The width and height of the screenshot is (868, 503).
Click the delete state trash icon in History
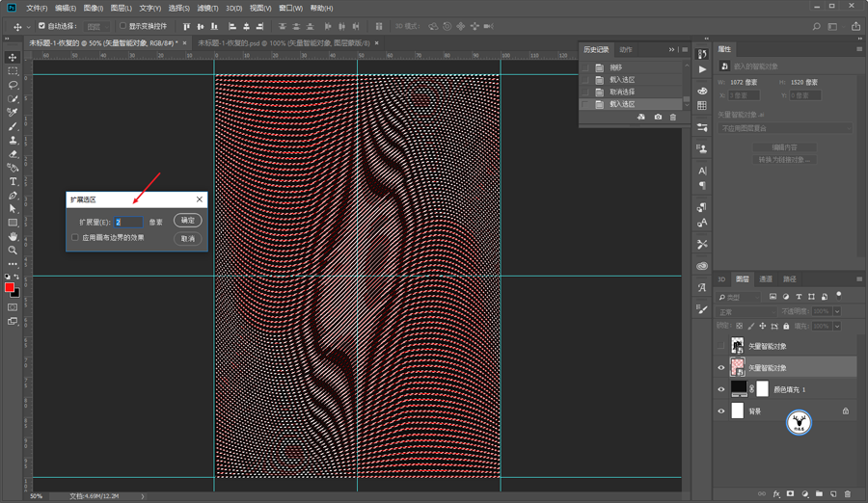coord(673,118)
